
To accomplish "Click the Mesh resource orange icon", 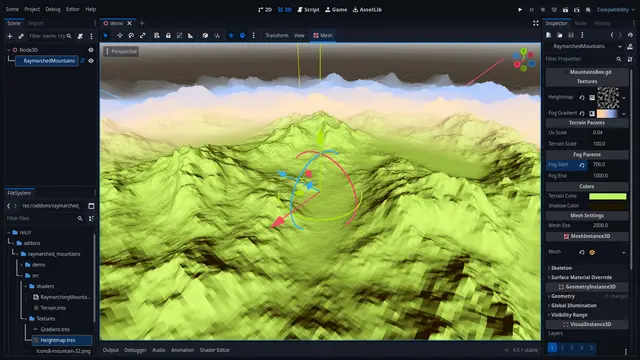I will point(592,253).
